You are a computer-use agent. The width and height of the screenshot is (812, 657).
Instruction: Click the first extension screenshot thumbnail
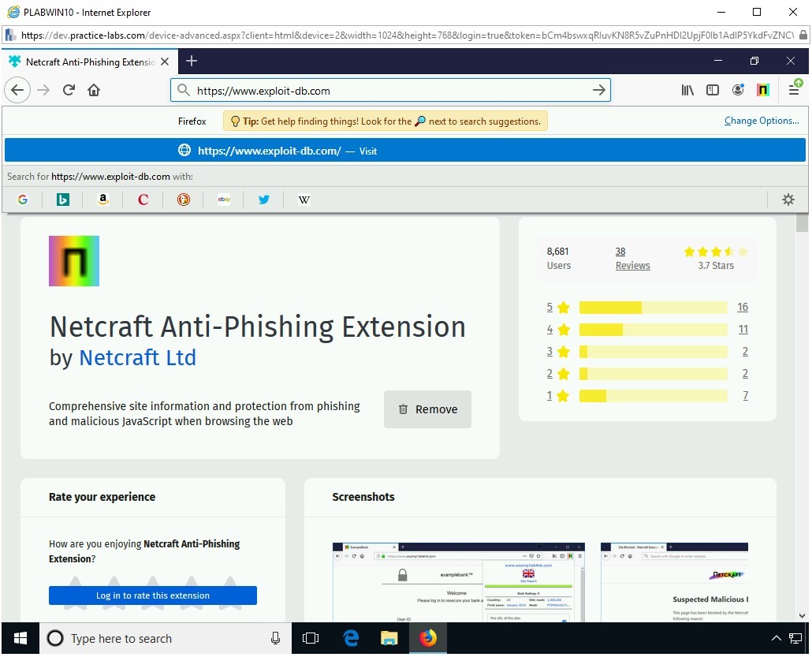458,582
